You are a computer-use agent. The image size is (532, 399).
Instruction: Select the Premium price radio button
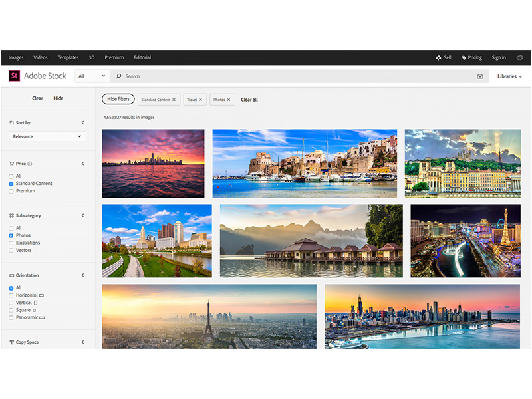point(11,192)
